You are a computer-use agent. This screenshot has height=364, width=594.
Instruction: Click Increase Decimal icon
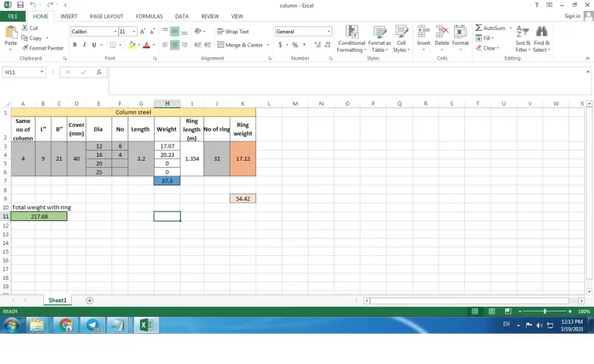pyautogui.click(x=317, y=45)
